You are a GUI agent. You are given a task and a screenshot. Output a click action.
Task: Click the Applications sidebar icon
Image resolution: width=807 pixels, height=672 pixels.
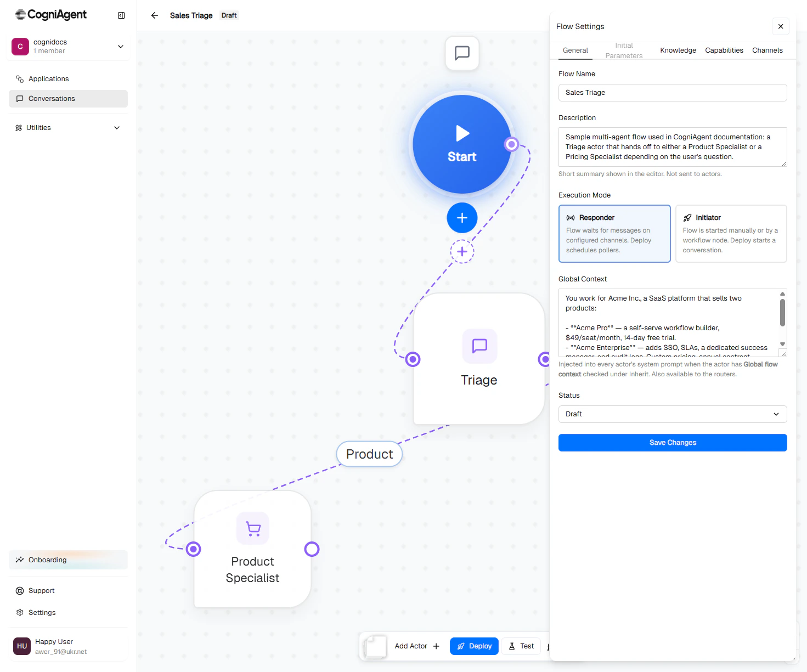click(x=20, y=79)
